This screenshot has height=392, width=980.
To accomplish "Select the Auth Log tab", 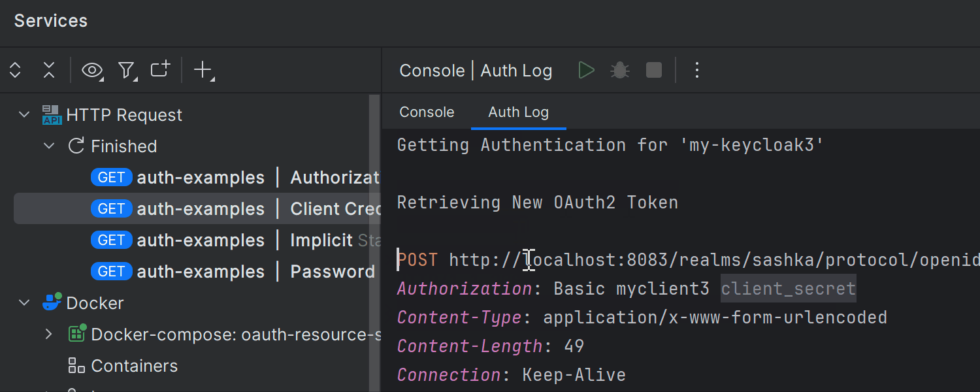I will point(518,112).
